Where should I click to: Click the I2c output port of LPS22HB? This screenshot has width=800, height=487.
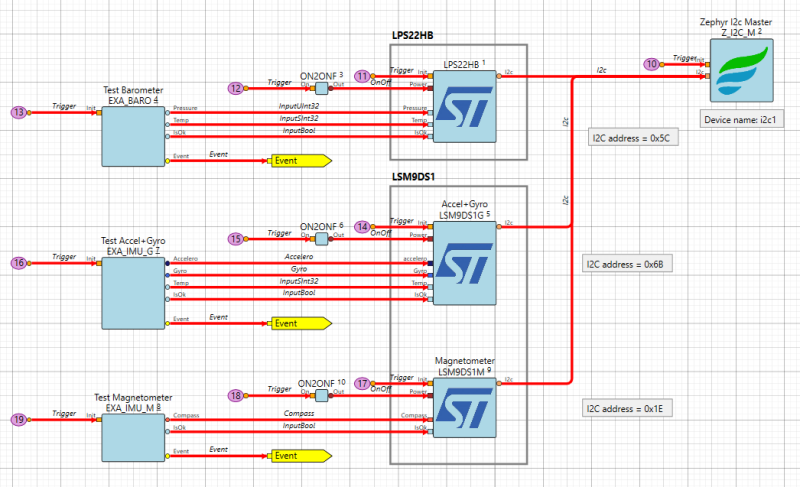click(499, 76)
